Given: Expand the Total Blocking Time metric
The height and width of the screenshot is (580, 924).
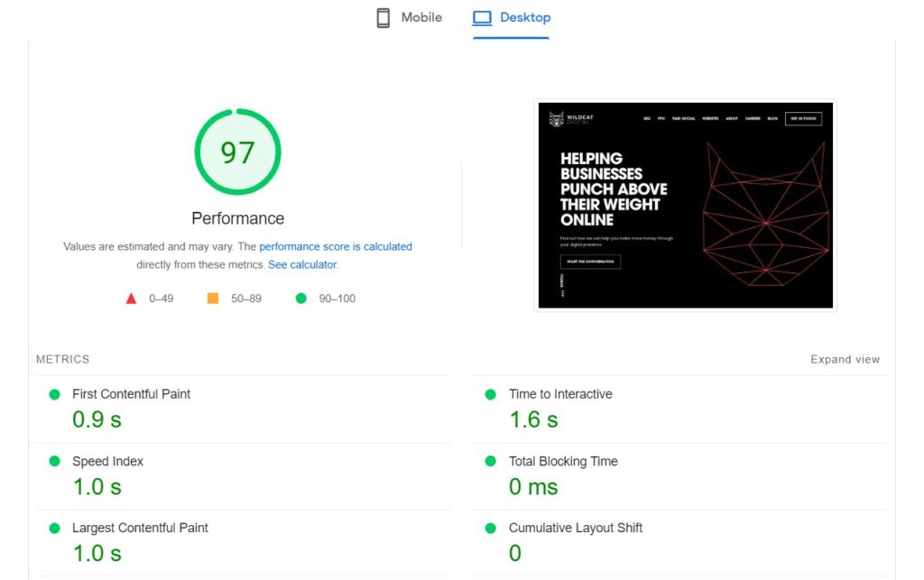Looking at the screenshot, I should pyautogui.click(x=563, y=461).
